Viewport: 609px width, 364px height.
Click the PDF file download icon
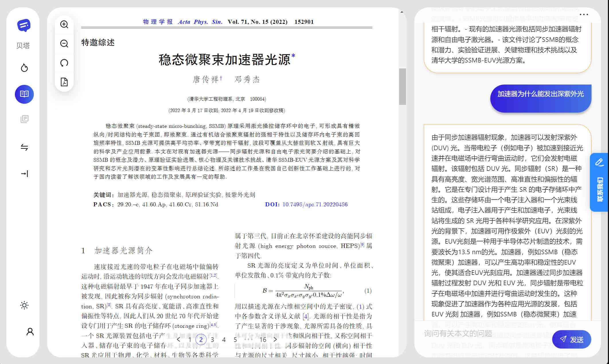pos(64,82)
